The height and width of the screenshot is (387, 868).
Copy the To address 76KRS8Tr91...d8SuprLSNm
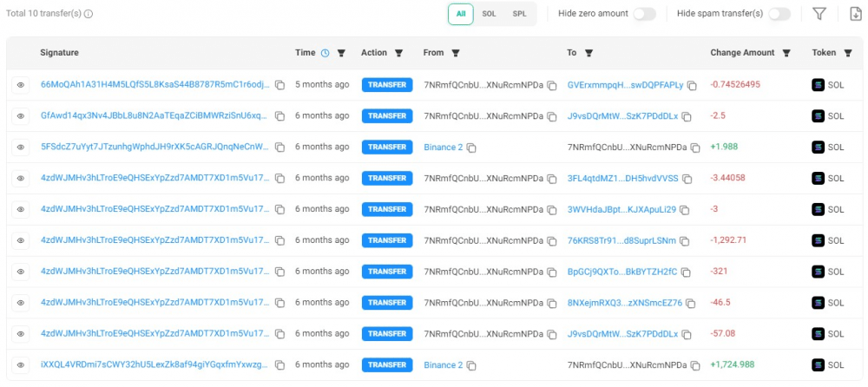685,241
